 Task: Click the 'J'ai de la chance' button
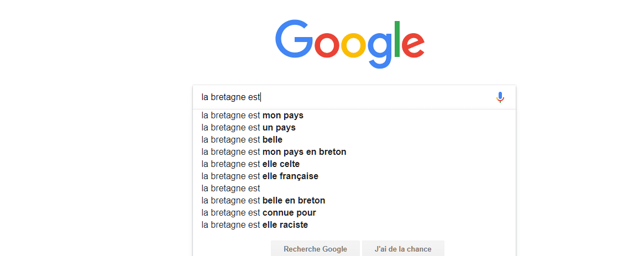403,249
